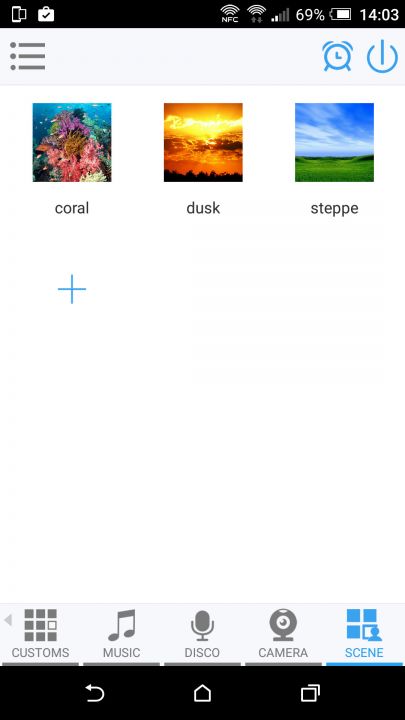
Task: Tap the steppe text label
Action: [x=334, y=209]
